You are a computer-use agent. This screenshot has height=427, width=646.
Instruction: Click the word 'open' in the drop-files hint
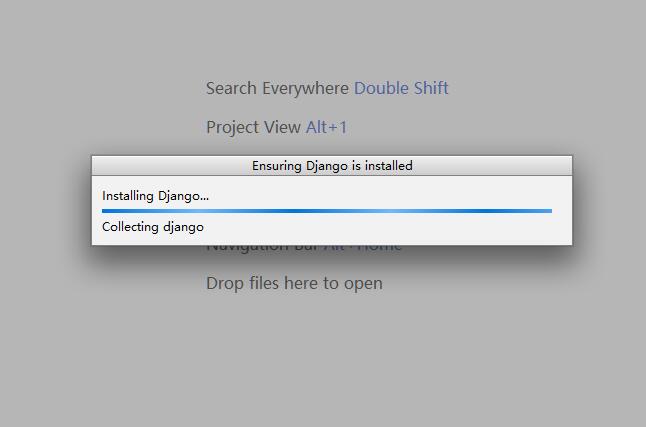pyautogui.click(x=363, y=283)
